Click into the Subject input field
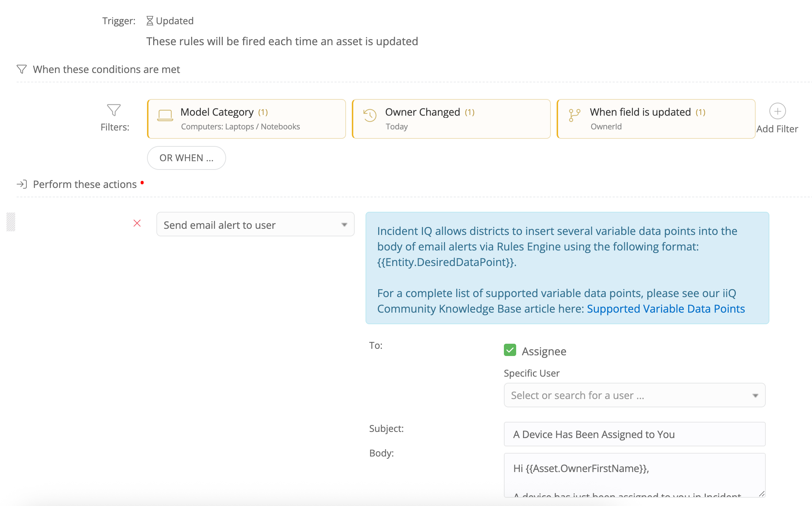This screenshot has height=506, width=812. click(x=635, y=434)
